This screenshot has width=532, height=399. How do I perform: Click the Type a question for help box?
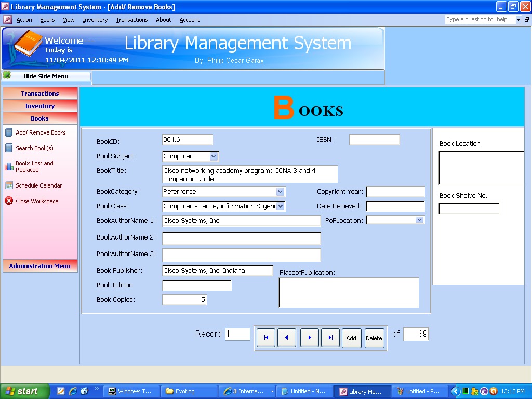481,20
